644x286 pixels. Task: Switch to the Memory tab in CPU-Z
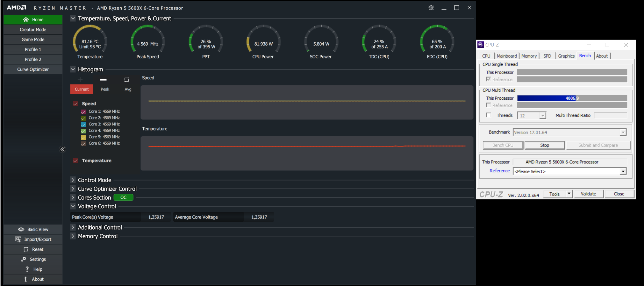529,56
